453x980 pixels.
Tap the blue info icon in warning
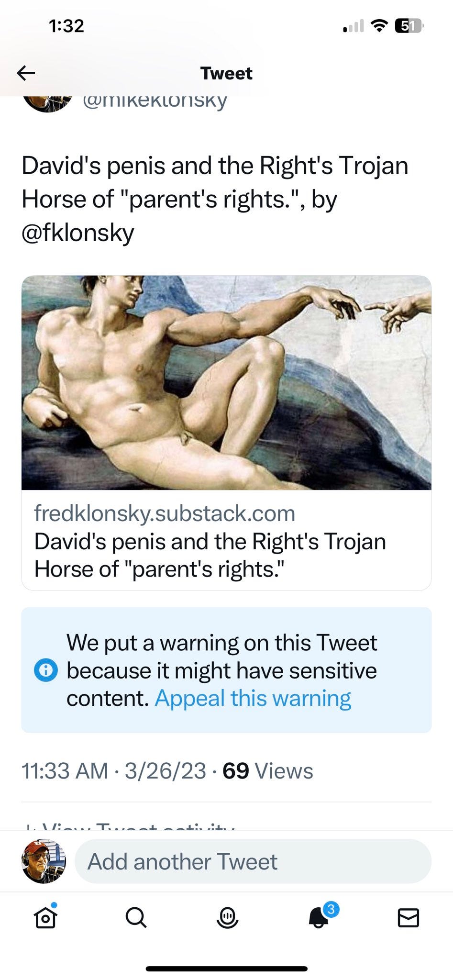coord(46,670)
